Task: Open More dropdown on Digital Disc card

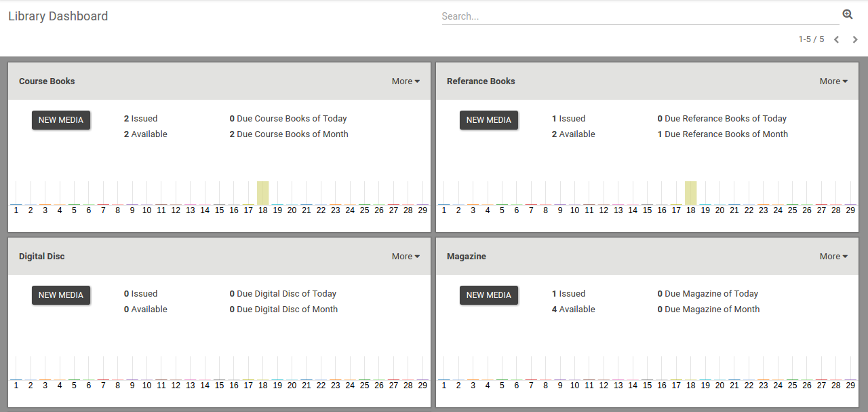Action: pyautogui.click(x=406, y=257)
